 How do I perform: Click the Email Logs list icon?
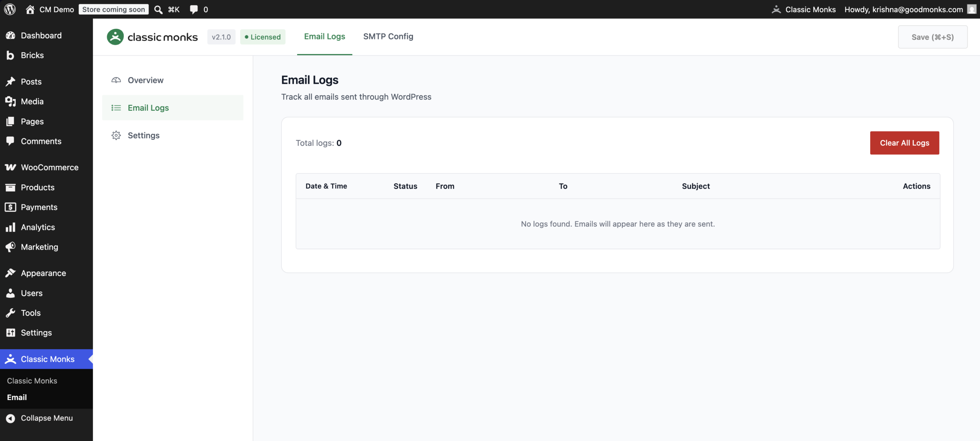(116, 108)
